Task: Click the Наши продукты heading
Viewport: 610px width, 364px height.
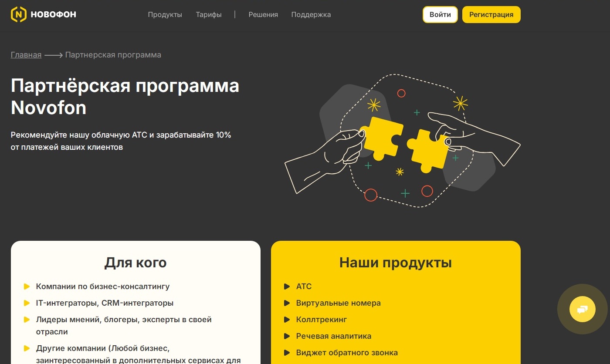Action: [396, 263]
